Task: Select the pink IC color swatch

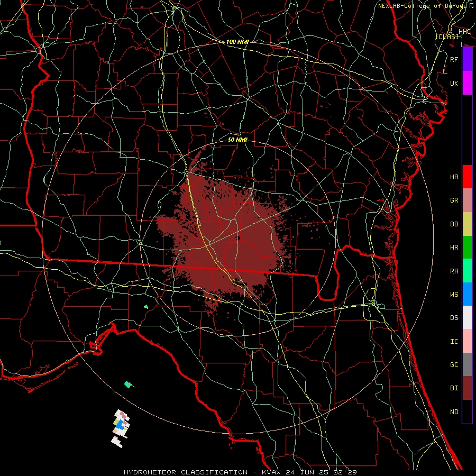Action: pos(467,341)
